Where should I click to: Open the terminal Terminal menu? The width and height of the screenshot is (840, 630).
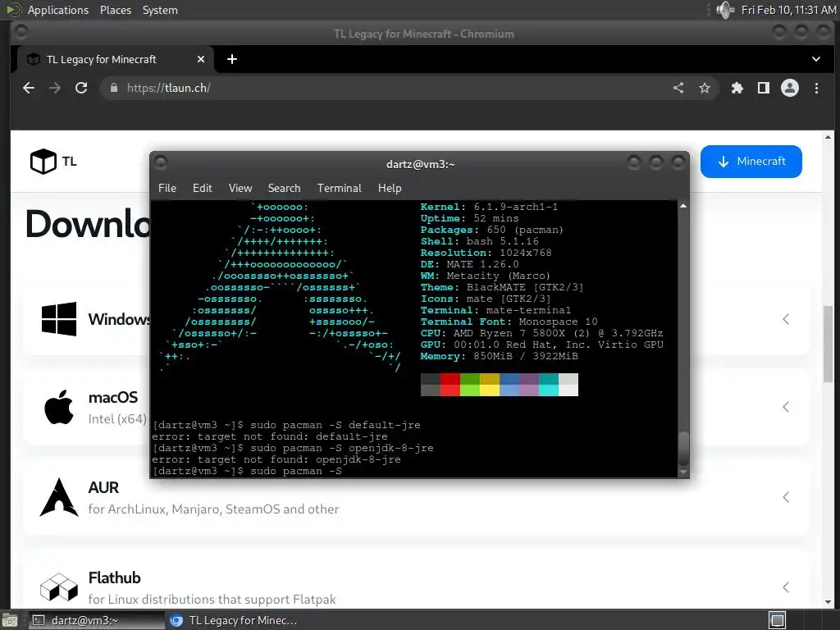(339, 188)
